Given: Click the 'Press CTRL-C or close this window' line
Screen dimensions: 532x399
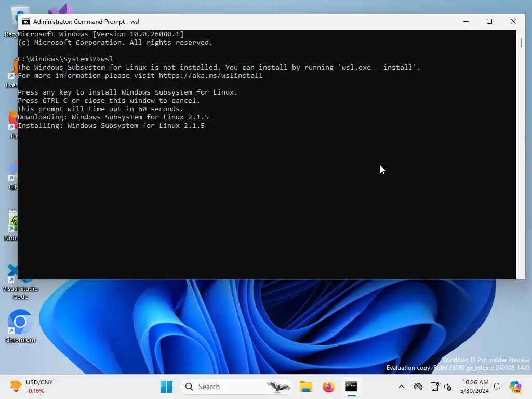Looking at the screenshot, I should click(x=109, y=100).
